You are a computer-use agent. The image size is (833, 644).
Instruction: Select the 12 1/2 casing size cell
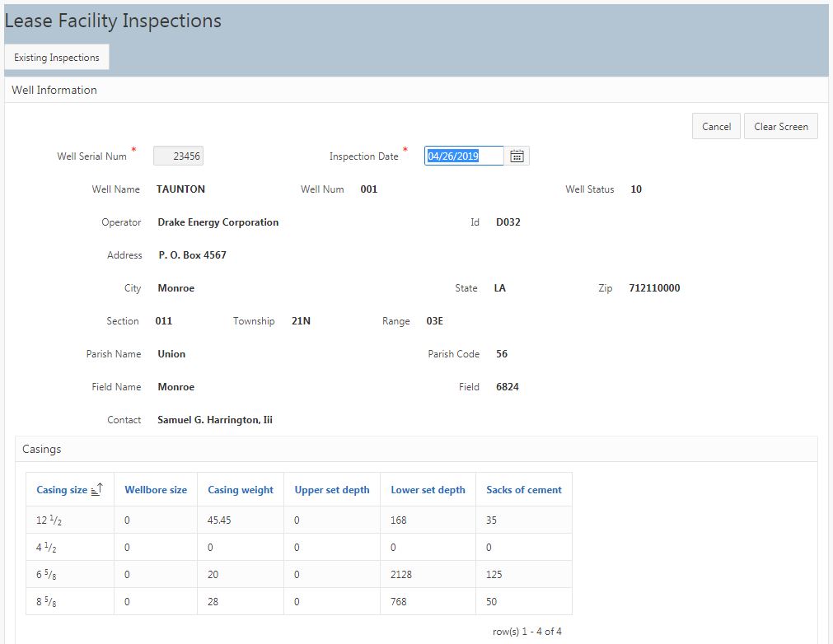click(x=49, y=520)
